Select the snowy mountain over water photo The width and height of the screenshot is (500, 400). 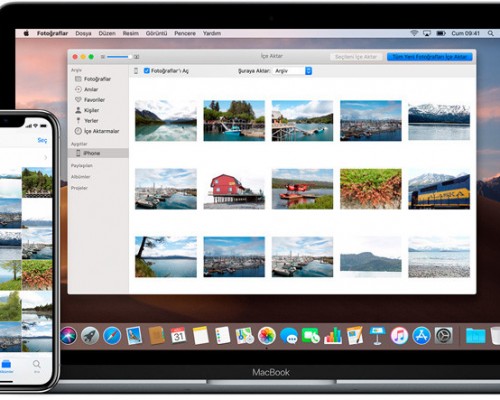(439, 121)
